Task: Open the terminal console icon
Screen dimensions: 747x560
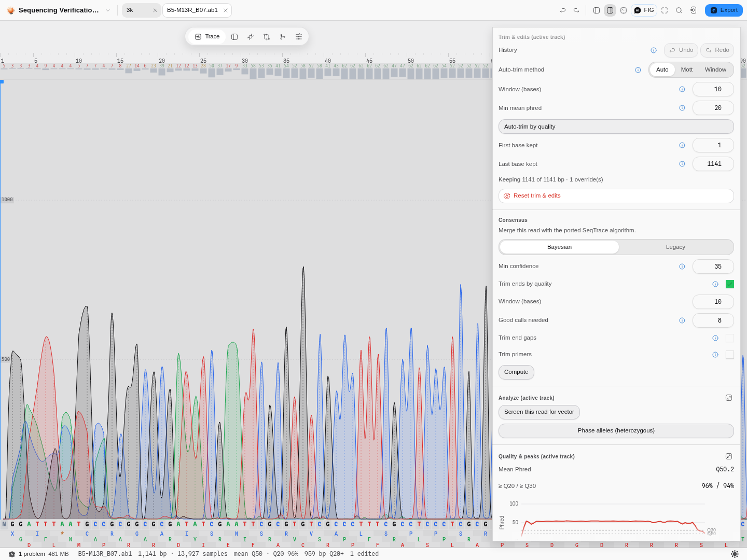Action: pos(624,10)
